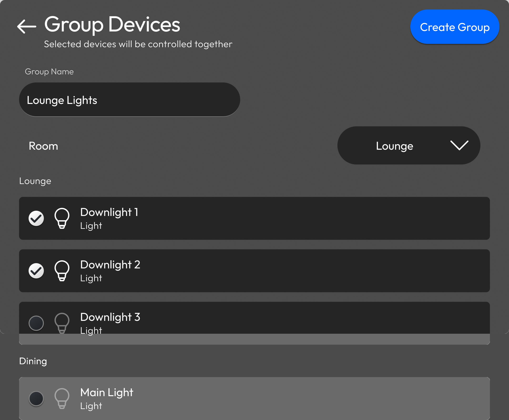Expand the Room dropdown chevron arrow
Image resolution: width=509 pixels, height=420 pixels.
point(459,145)
